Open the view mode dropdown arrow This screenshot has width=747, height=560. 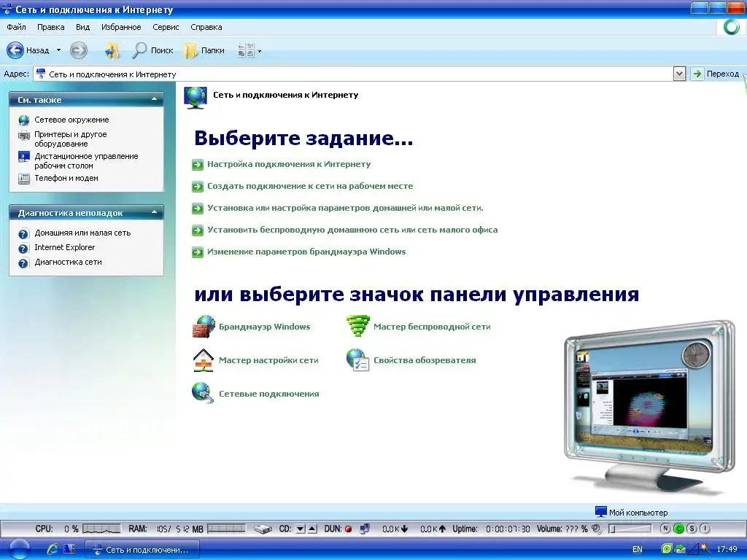coord(260,50)
